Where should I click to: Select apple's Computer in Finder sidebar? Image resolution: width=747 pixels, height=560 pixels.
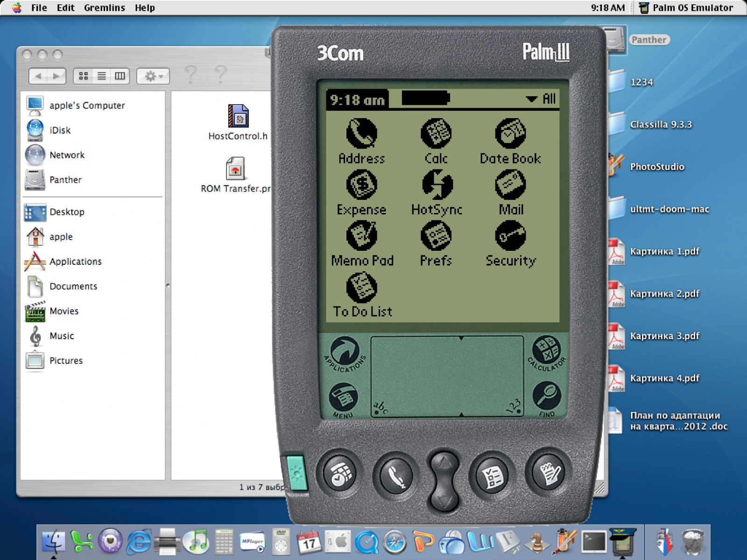click(75, 106)
